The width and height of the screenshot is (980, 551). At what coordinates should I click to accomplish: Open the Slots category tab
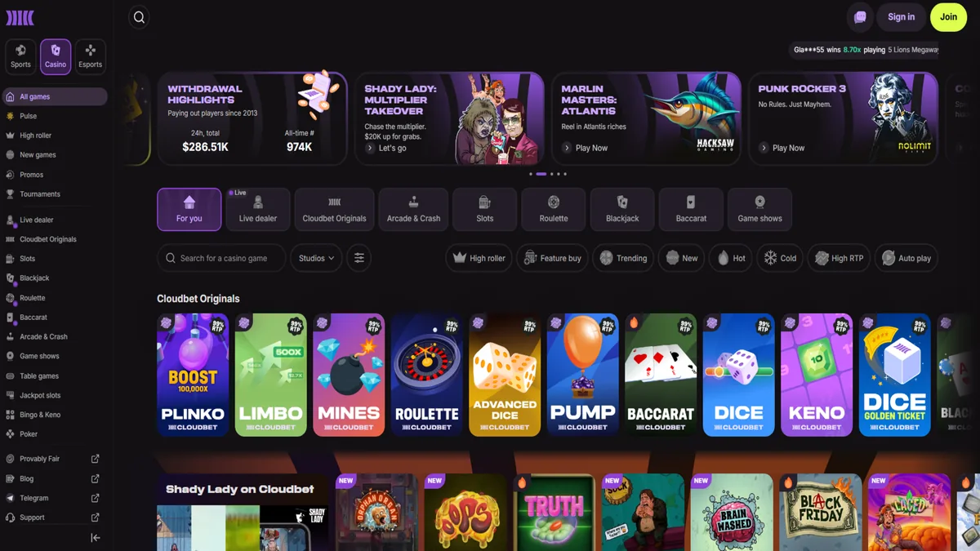[x=485, y=209]
